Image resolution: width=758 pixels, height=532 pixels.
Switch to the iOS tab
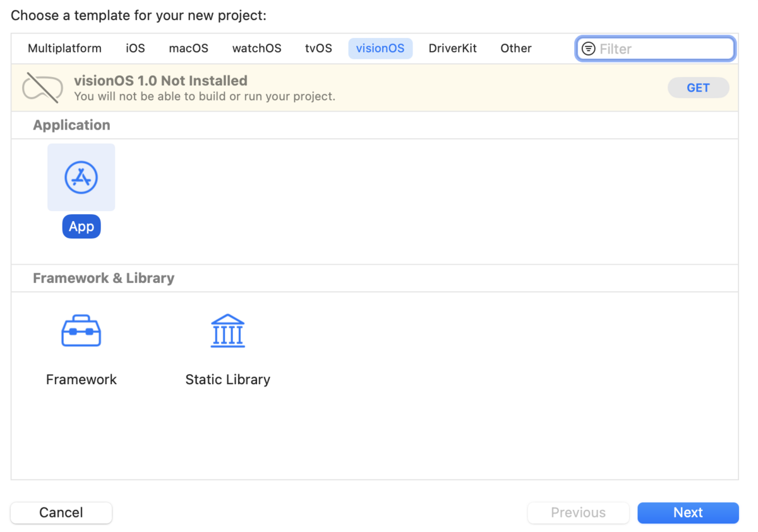[x=135, y=49]
